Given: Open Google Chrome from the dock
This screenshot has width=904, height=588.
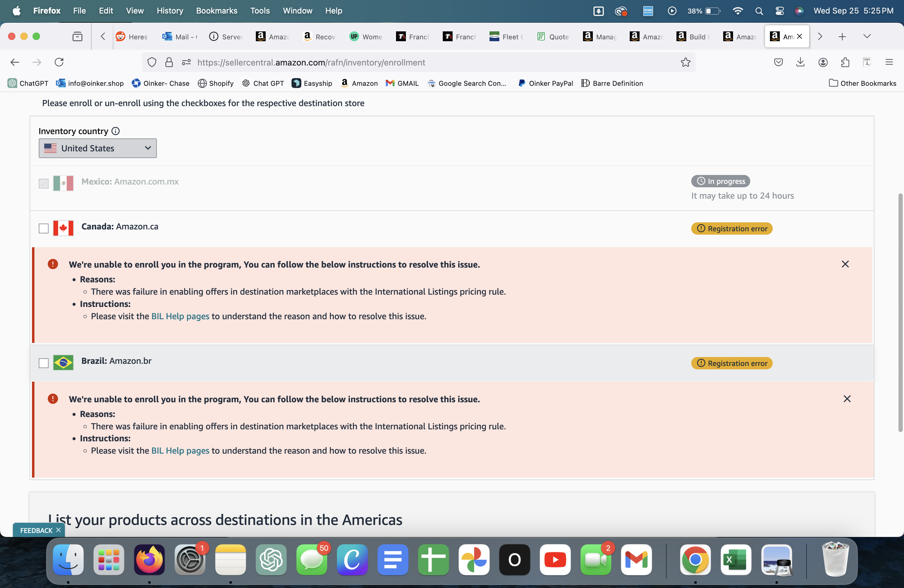Looking at the screenshot, I should [695, 559].
